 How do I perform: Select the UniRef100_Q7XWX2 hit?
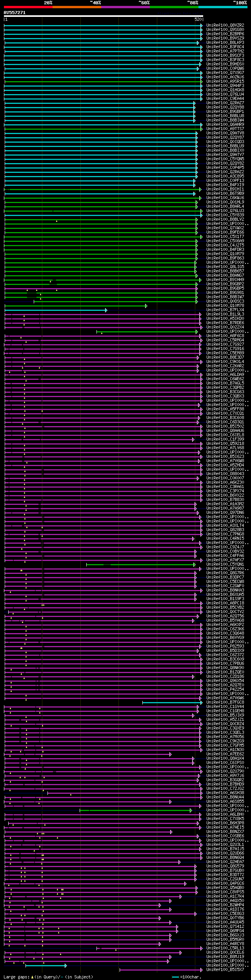pyautogui.click(x=225, y=228)
